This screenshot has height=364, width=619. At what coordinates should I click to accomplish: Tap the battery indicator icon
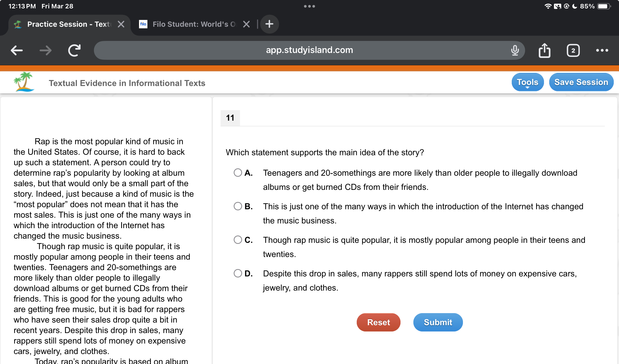click(604, 6)
